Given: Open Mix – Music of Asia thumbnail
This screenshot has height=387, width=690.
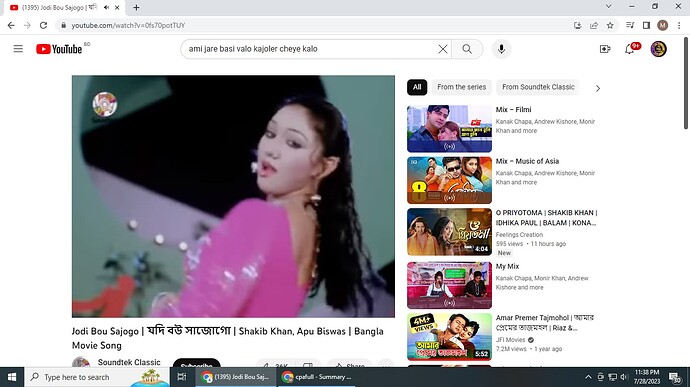Looking at the screenshot, I should point(449,180).
